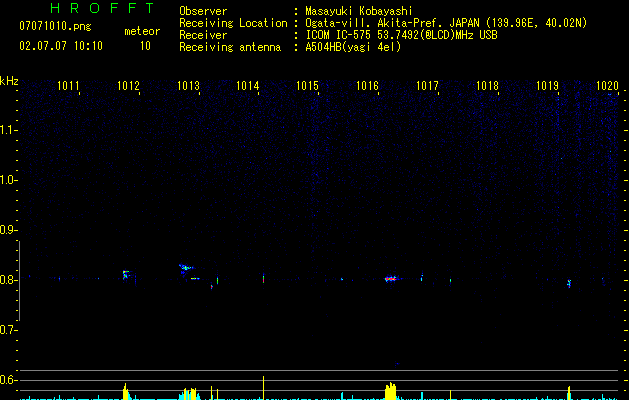The image size is (629, 400).
Task: Click time axis label 1012
Action: click(x=128, y=86)
